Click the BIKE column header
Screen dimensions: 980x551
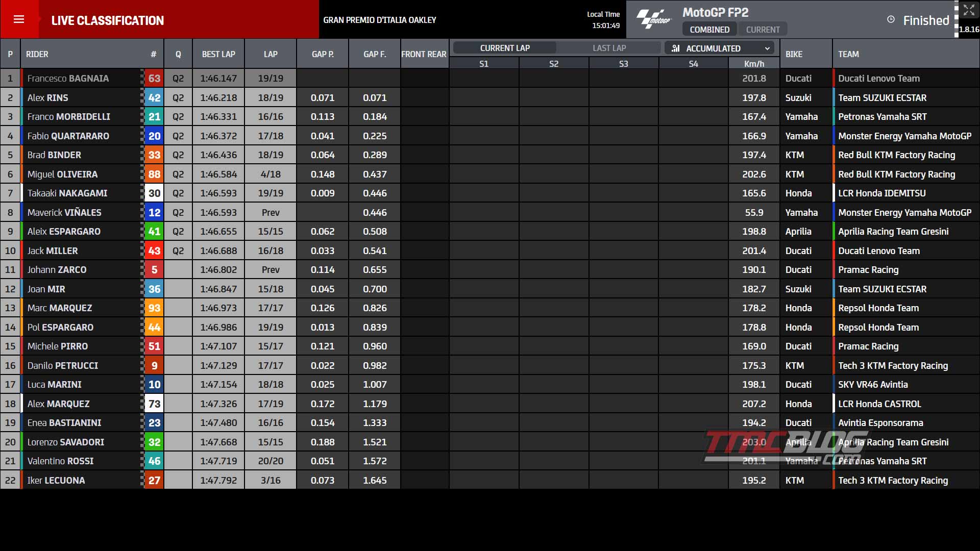[x=794, y=54]
